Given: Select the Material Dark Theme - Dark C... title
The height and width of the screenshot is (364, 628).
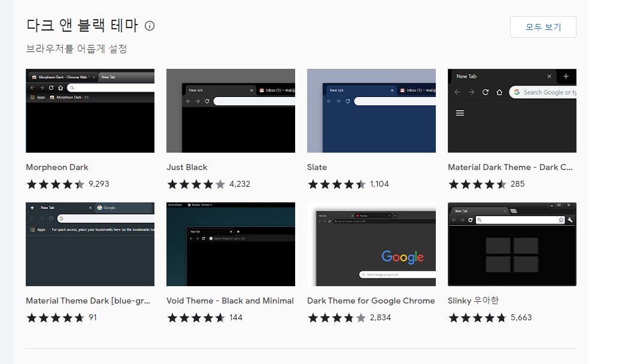Looking at the screenshot, I should tap(510, 168).
